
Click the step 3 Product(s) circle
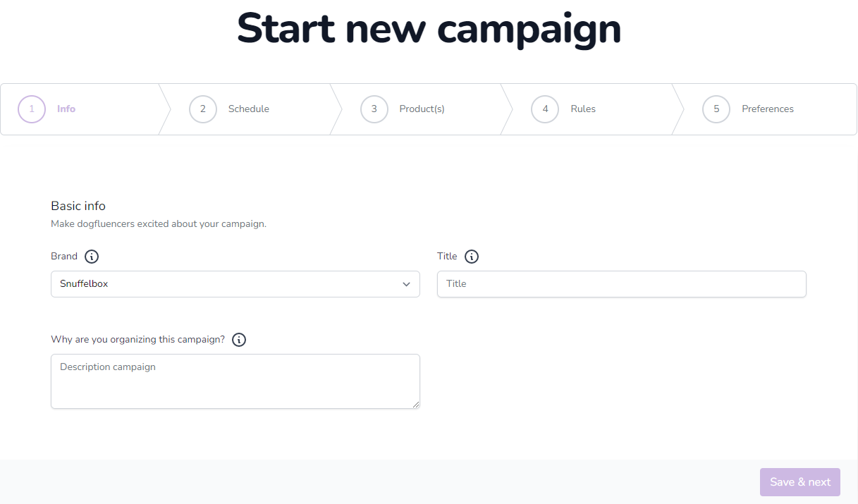tap(374, 109)
